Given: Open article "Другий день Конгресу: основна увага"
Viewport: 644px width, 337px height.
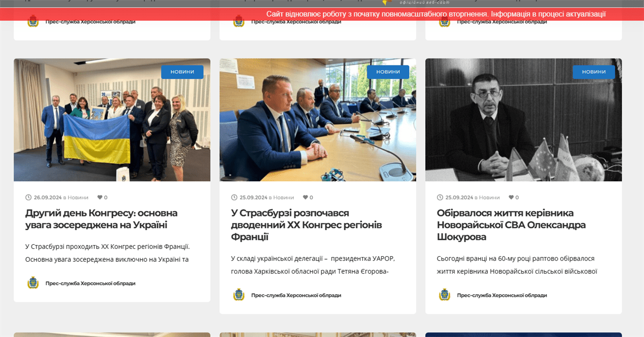Looking at the screenshot, I should [101, 219].
